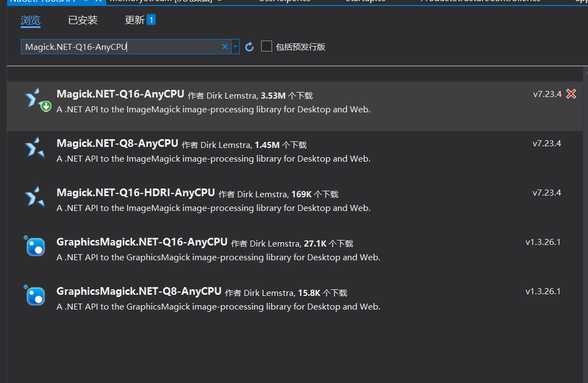This screenshot has width=588, height=383.
Task: Open the NuGet search suggestions dropdown
Action: tap(234, 47)
